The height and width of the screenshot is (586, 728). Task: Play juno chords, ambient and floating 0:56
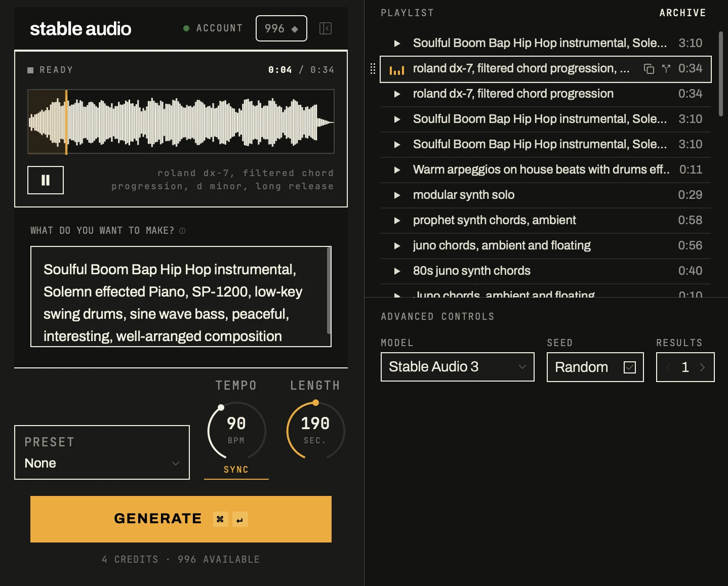point(397,246)
